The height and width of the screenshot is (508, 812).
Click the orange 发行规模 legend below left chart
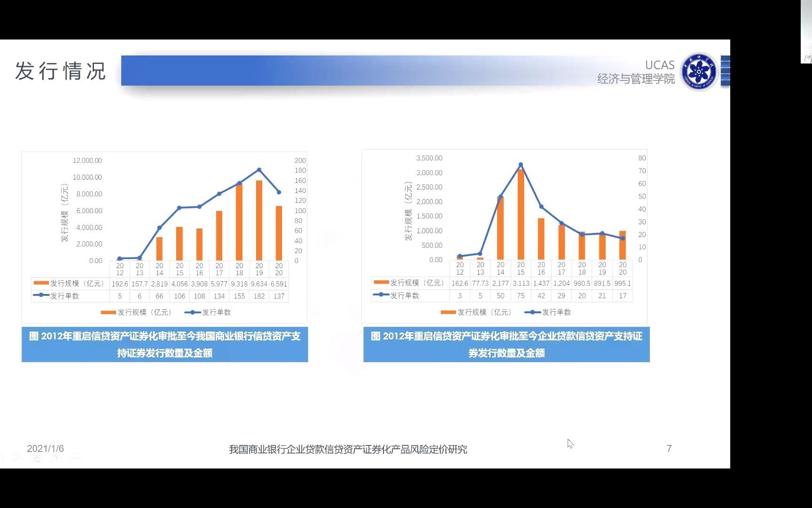point(136,312)
